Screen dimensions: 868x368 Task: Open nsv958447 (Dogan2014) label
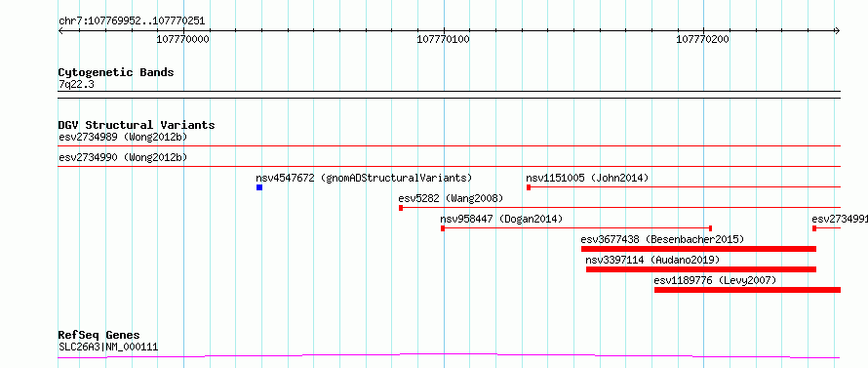[501, 219]
